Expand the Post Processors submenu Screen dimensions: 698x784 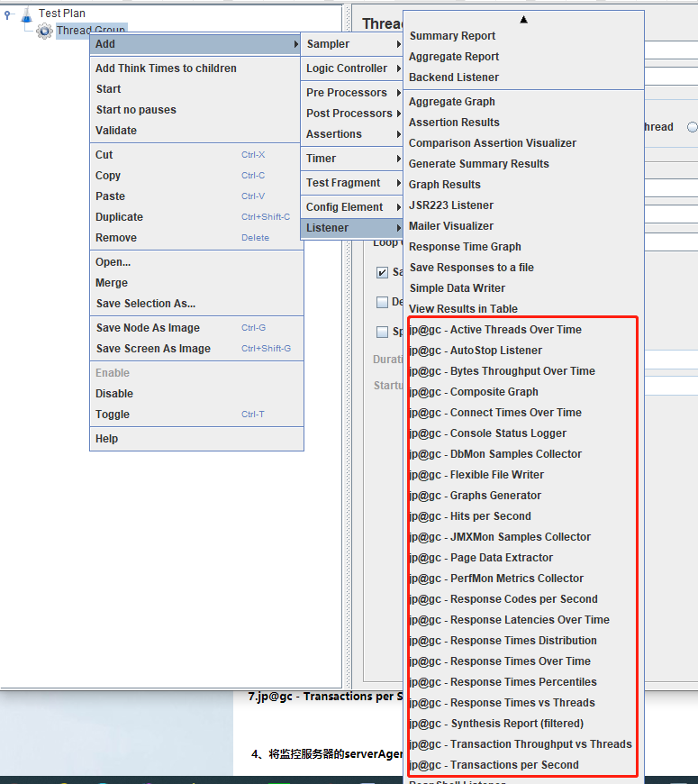(x=352, y=114)
